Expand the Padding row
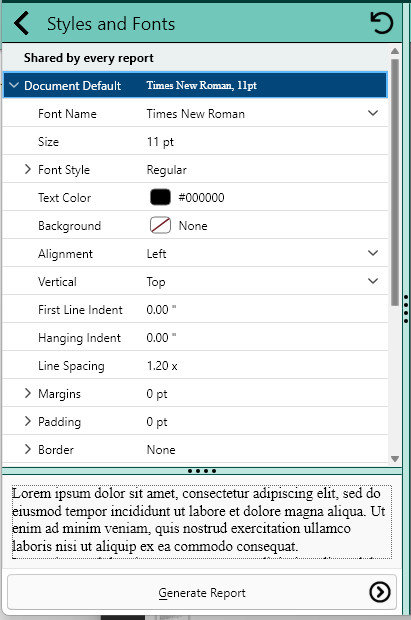 coord(27,421)
